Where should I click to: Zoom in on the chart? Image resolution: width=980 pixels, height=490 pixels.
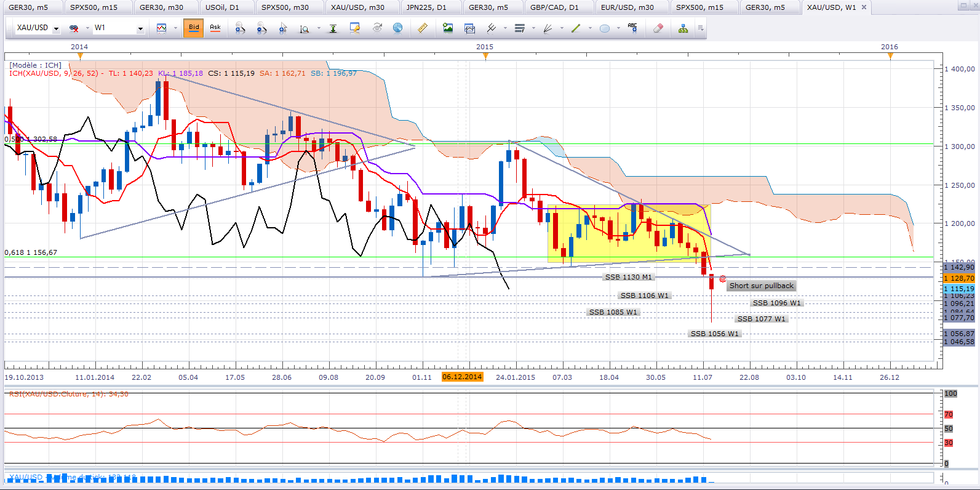240,28
